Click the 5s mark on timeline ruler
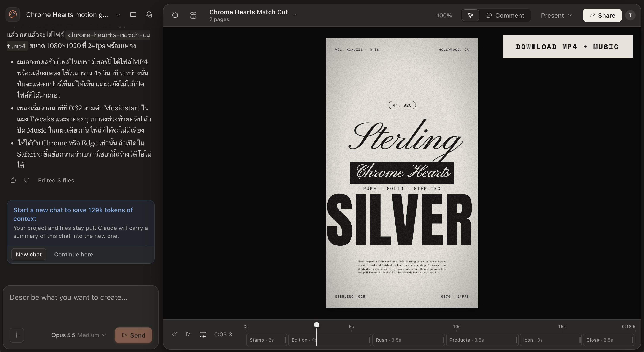 pyautogui.click(x=351, y=327)
